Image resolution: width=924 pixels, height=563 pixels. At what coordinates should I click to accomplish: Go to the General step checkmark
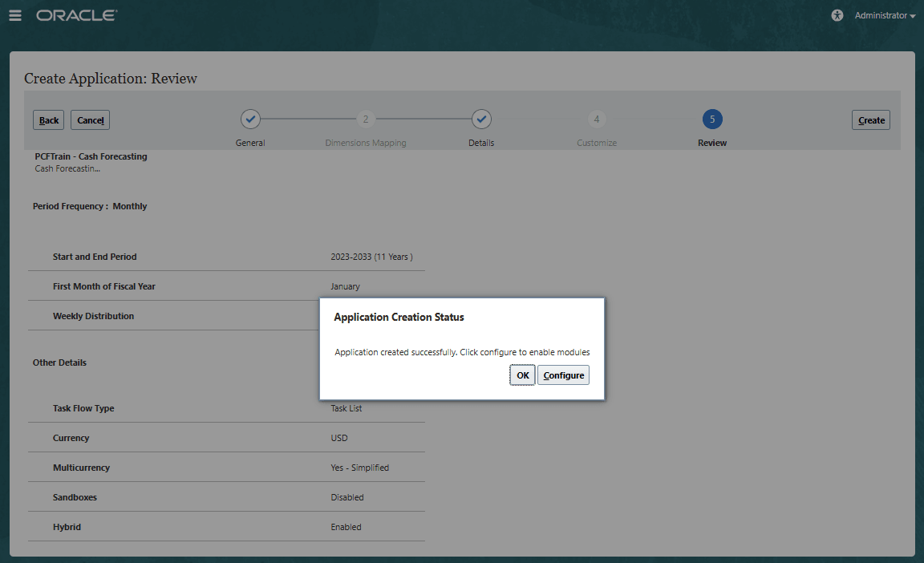click(x=250, y=119)
